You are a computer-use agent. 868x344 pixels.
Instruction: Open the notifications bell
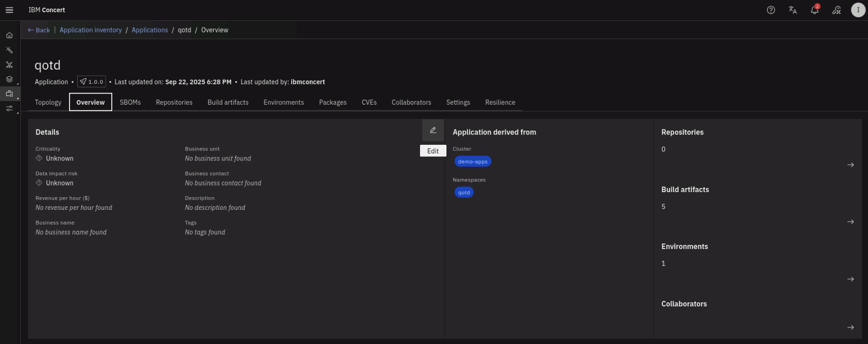point(814,10)
